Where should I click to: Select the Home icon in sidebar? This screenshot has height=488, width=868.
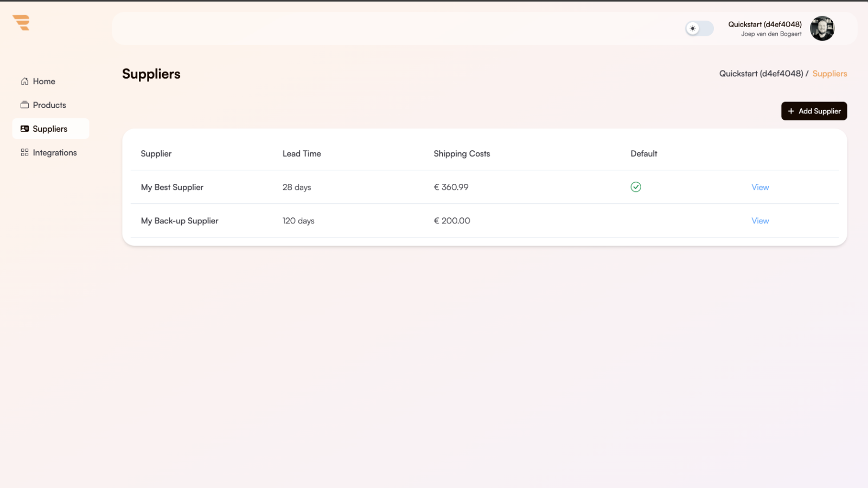pyautogui.click(x=24, y=81)
